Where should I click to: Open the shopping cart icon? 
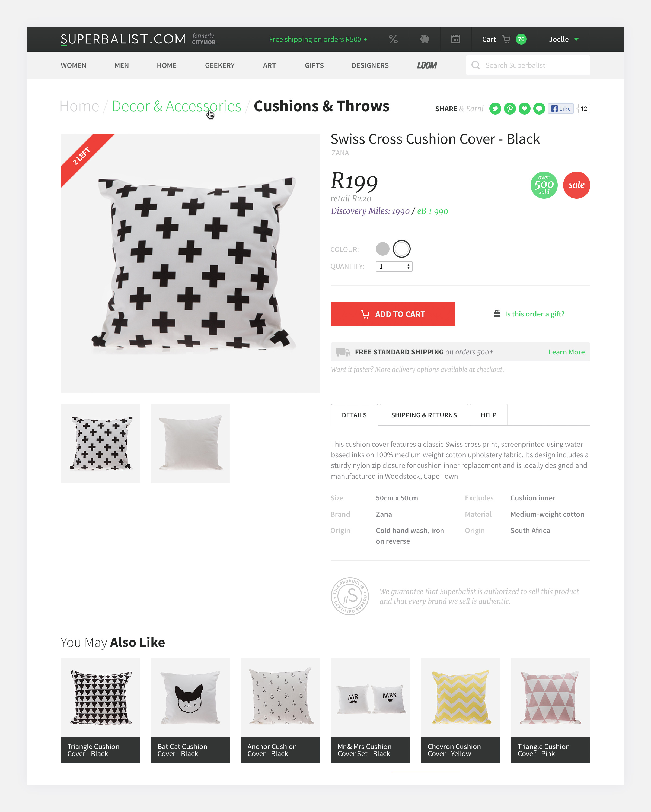click(x=506, y=39)
